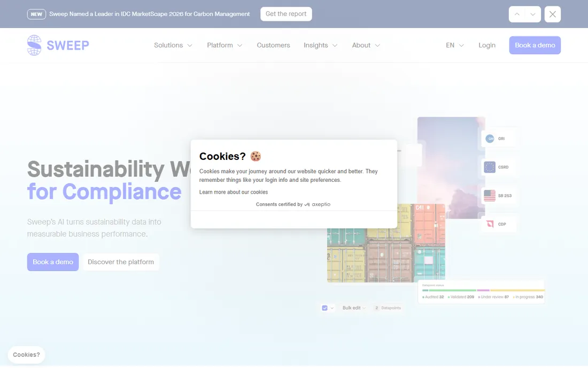Click the Login link
This screenshot has height=368, width=588.
[487, 45]
